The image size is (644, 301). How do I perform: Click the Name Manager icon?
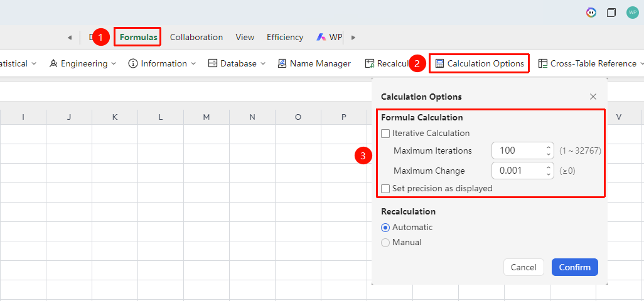tap(282, 63)
